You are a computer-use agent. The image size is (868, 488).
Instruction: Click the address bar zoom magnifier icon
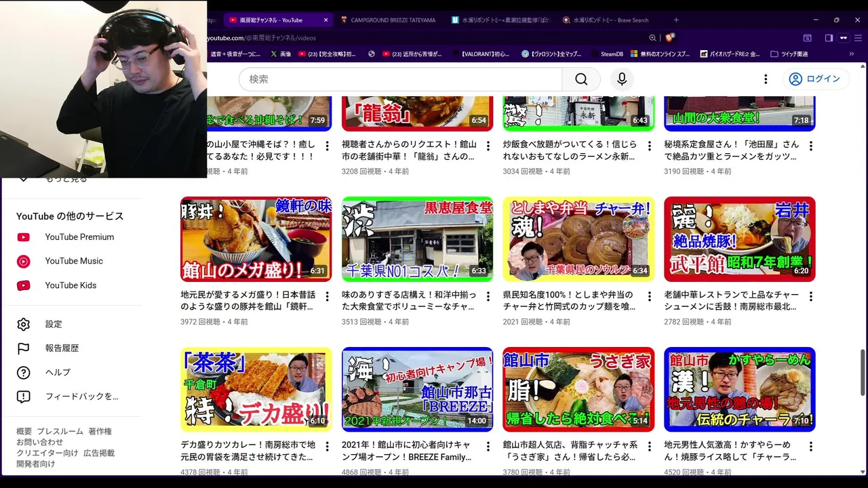(x=652, y=38)
